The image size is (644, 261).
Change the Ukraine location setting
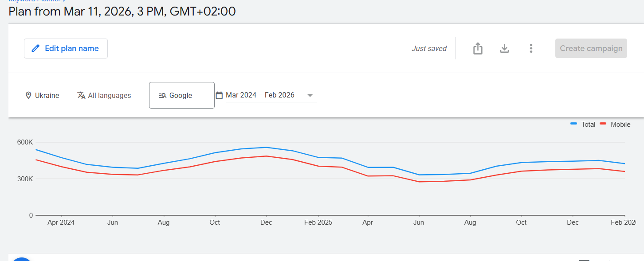pyautogui.click(x=47, y=95)
